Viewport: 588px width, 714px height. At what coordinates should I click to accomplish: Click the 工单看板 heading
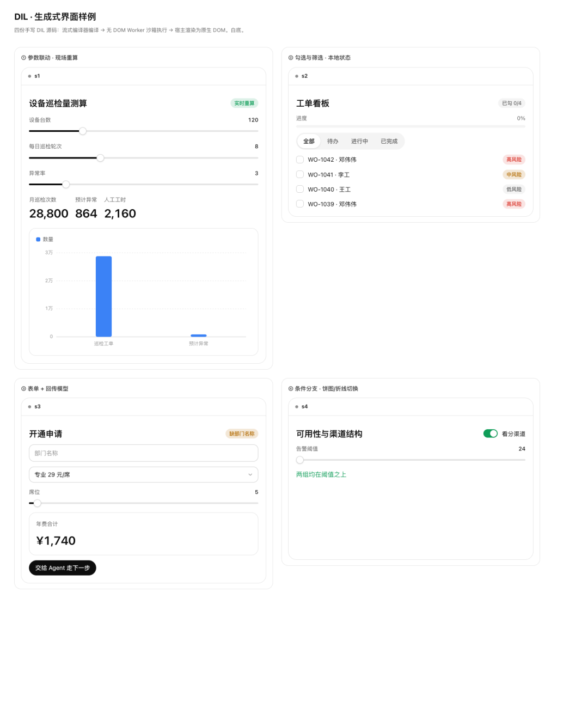[313, 103]
